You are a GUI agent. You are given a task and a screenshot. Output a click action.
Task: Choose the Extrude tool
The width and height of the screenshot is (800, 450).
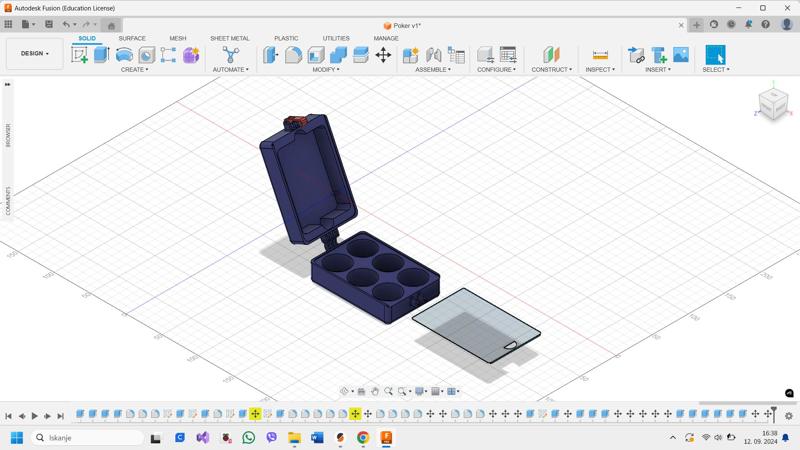point(102,55)
